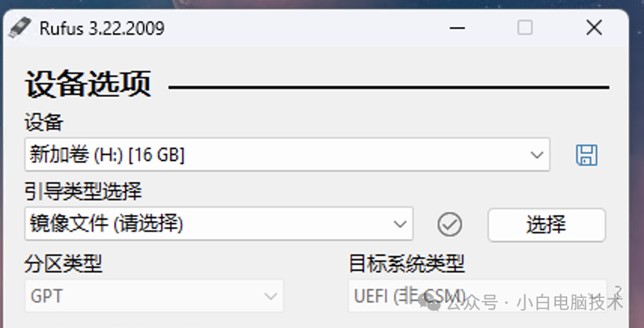The image size is (644, 328).
Task: Close the Rufus window
Action: (x=594, y=28)
